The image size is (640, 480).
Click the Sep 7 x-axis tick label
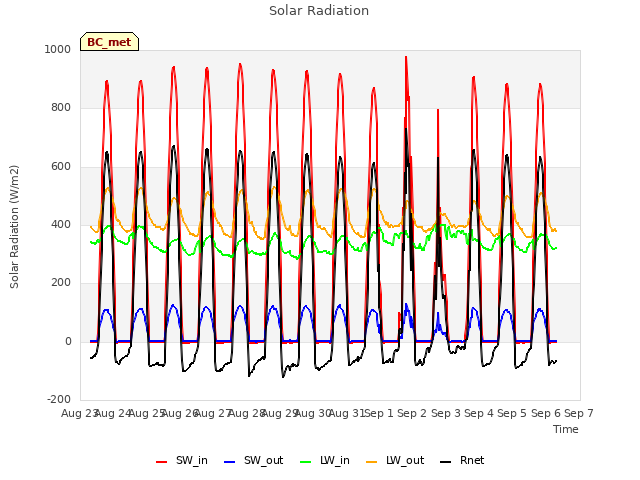coord(579,413)
